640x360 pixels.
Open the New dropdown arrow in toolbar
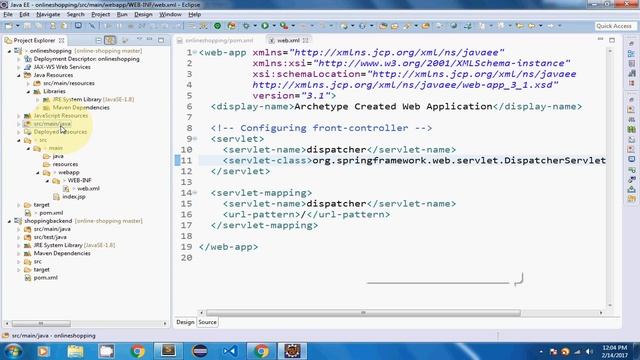click(x=18, y=26)
